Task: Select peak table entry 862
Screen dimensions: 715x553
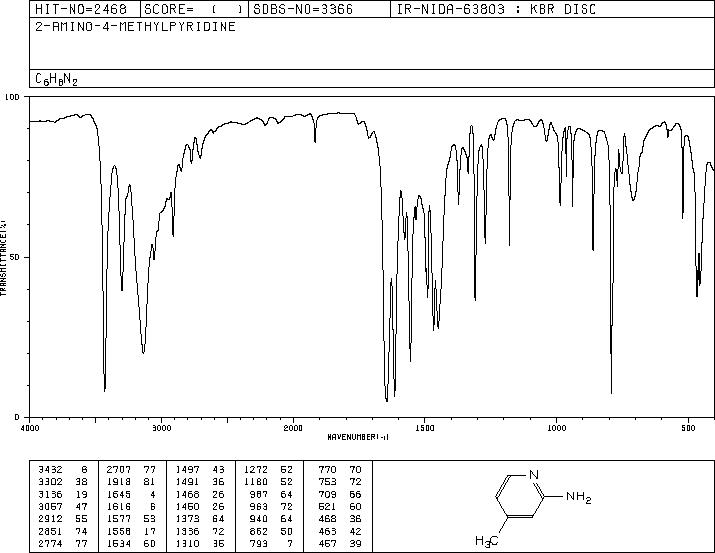Action: (x=259, y=531)
